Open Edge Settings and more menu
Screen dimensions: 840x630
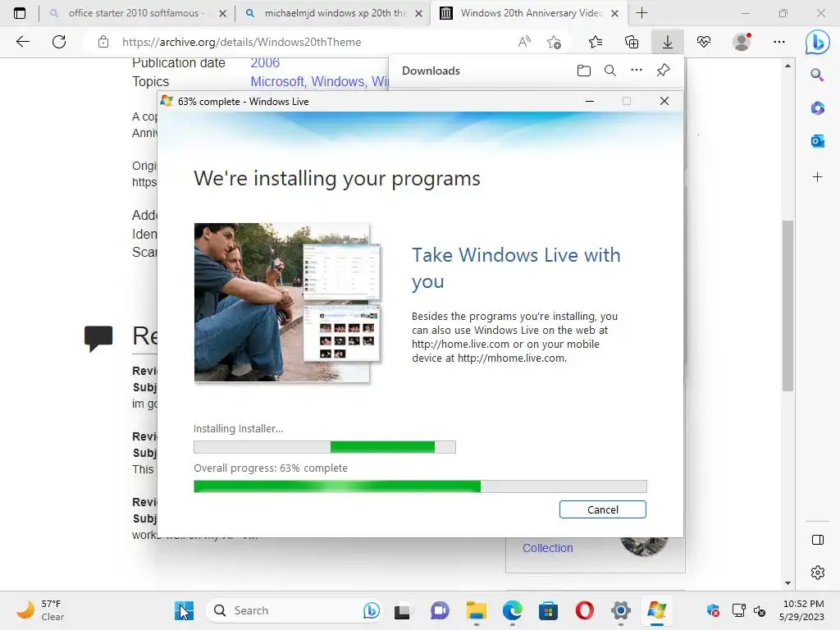779,42
